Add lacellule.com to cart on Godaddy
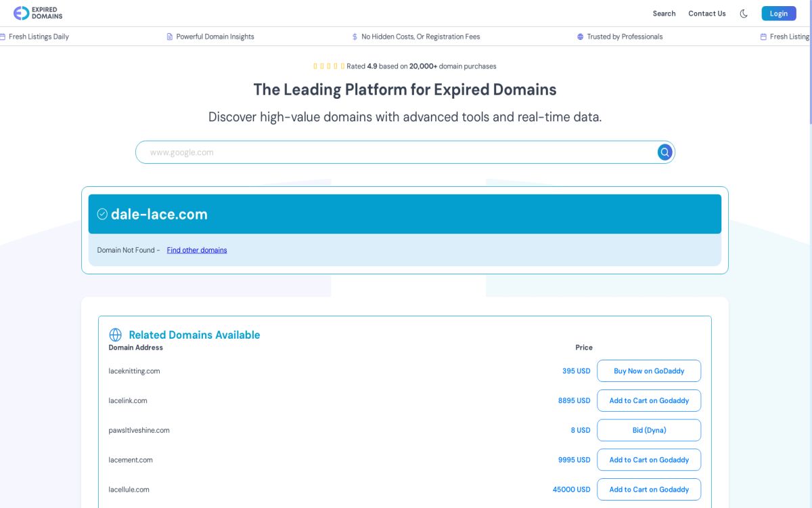This screenshot has width=812, height=508. (x=649, y=489)
